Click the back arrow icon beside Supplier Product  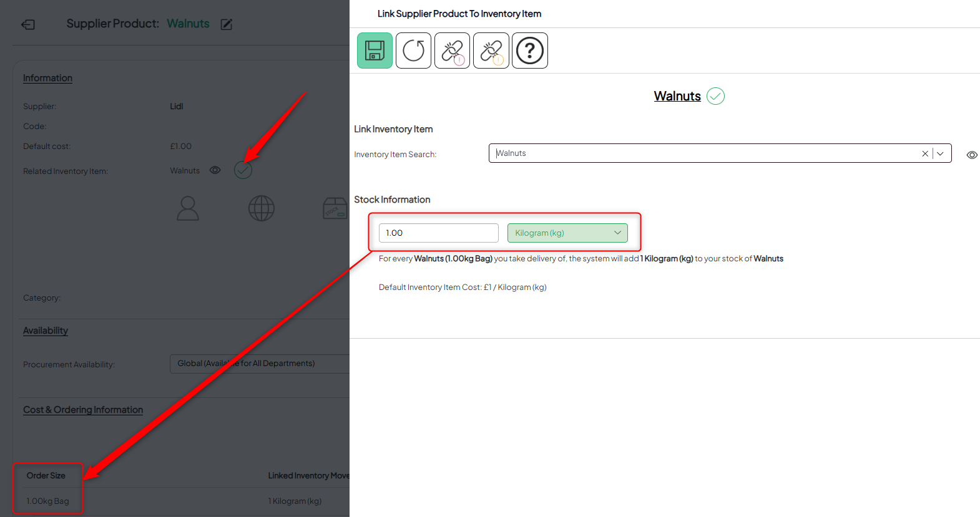(x=28, y=24)
